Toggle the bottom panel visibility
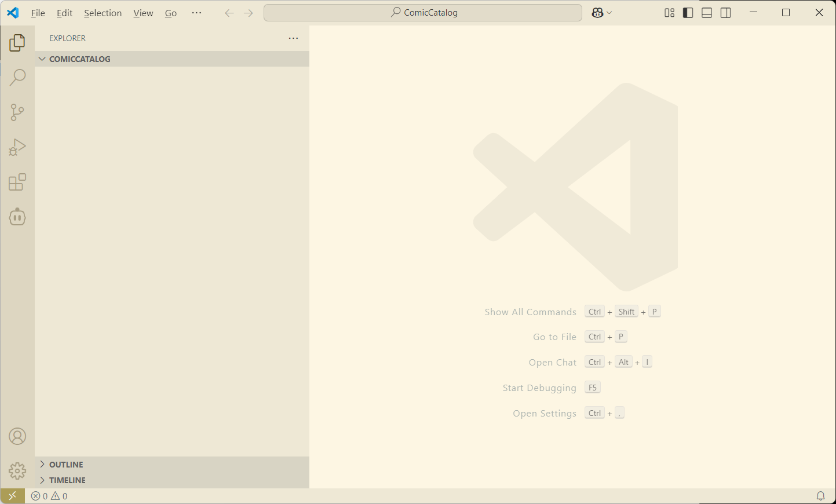Image resolution: width=836 pixels, height=504 pixels. point(707,13)
